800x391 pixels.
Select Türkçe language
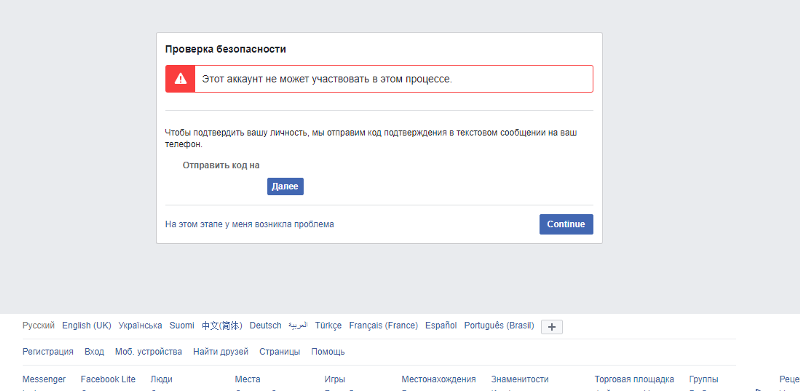click(328, 326)
